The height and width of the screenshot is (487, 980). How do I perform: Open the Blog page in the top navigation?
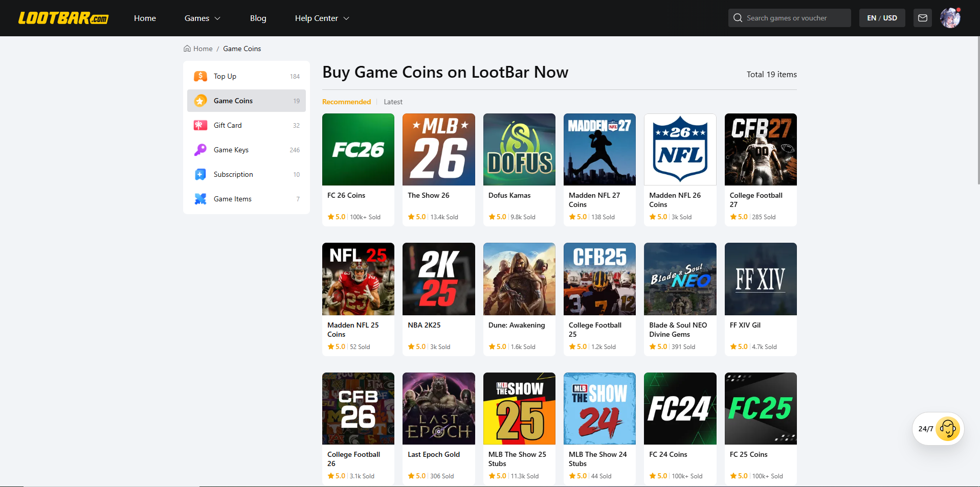258,18
